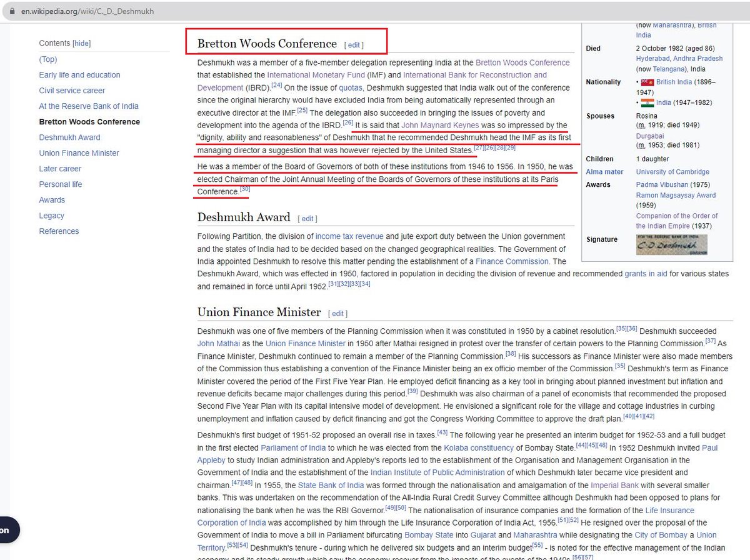Open the Bretton Woods Conference article link
Image resolution: width=750 pixels, height=560 pixels.
pyautogui.click(x=522, y=62)
